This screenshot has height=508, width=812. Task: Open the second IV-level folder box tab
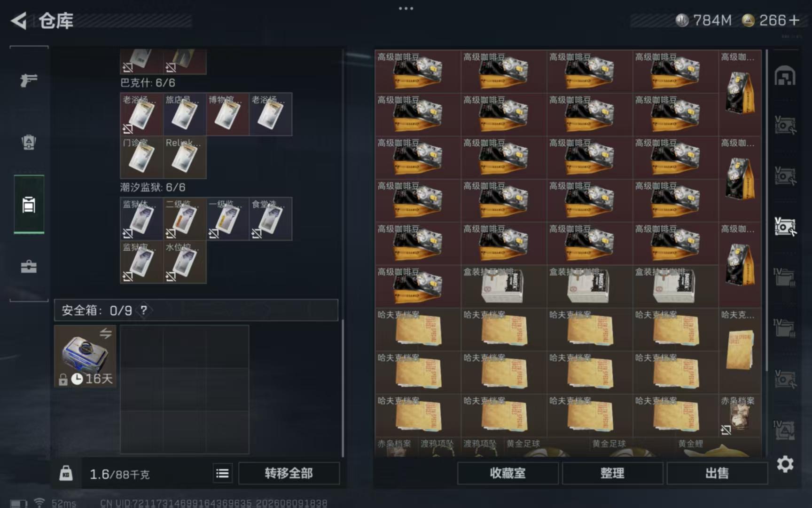[x=785, y=327]
